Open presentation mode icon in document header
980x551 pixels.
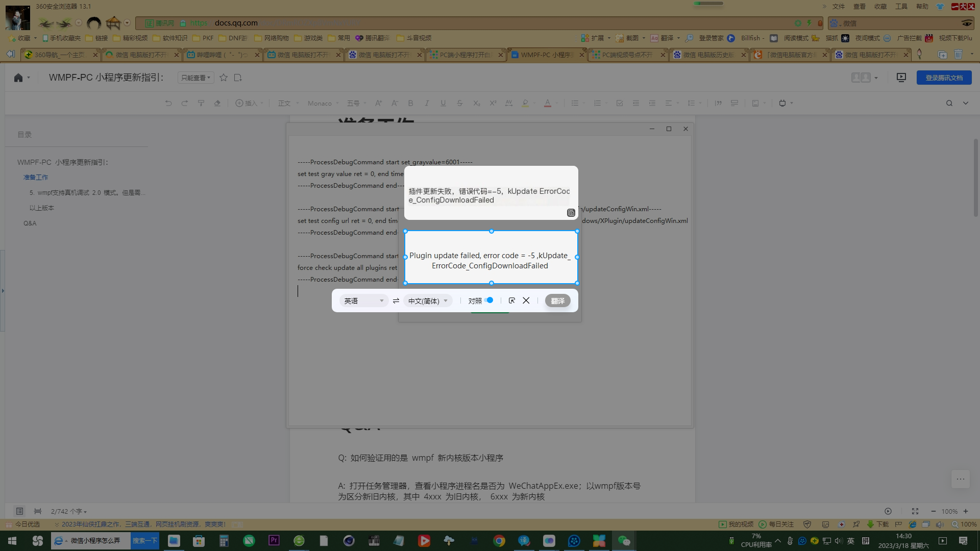point(901,78)
